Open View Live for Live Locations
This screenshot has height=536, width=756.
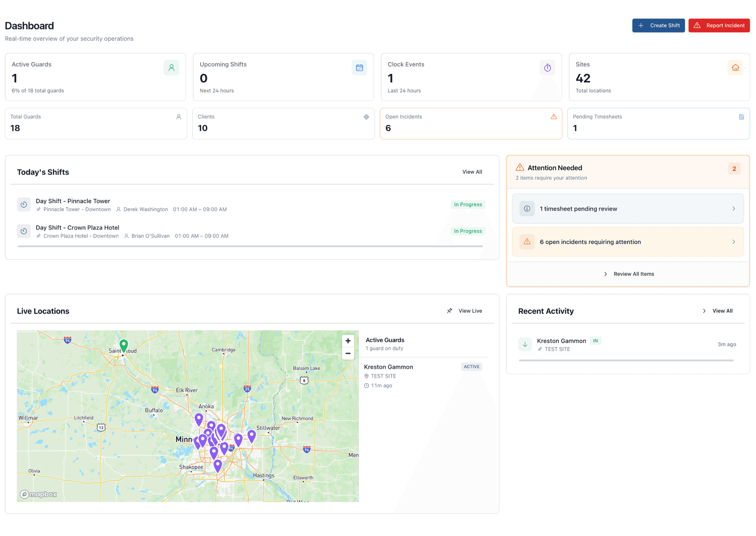click(x=470, y=311)
